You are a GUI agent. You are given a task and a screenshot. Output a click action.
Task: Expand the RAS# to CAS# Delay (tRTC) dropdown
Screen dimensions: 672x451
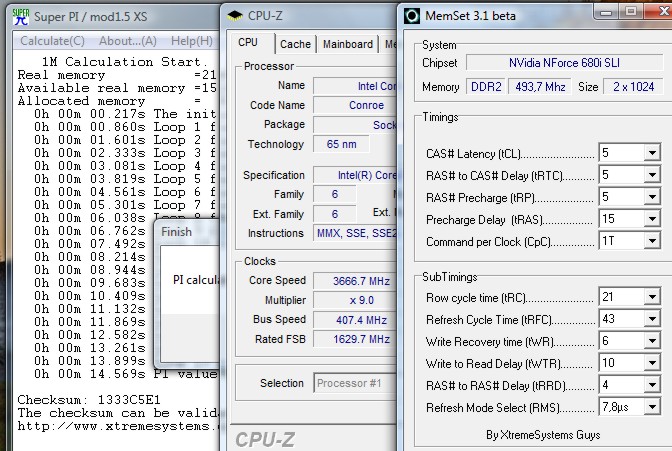tap(652, 175)
